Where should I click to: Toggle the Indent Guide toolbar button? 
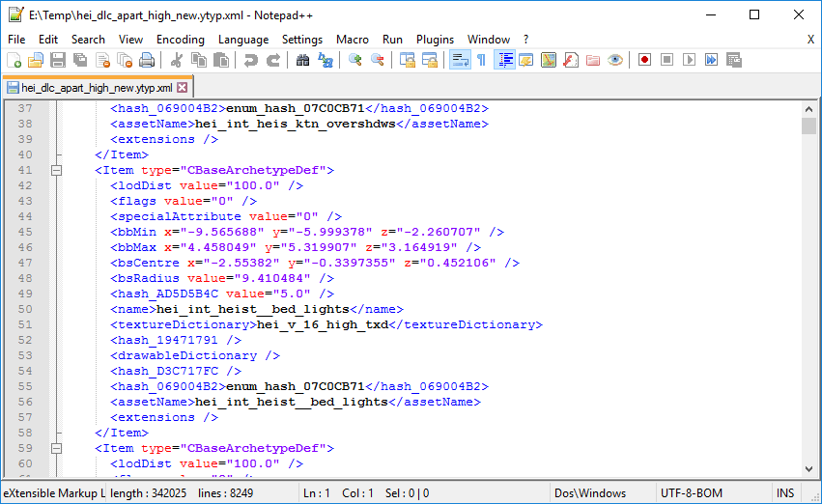click(x=504, y=60)
